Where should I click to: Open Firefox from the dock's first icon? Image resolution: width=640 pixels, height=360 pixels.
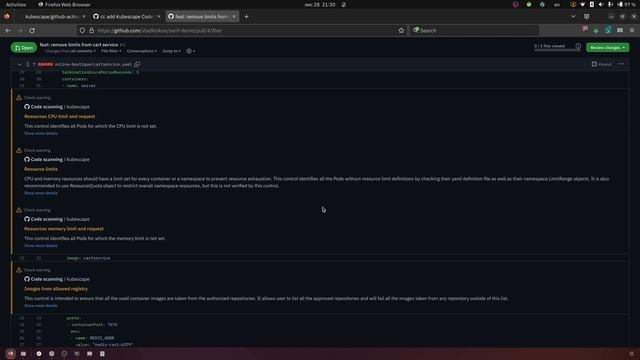pos(11,353)
